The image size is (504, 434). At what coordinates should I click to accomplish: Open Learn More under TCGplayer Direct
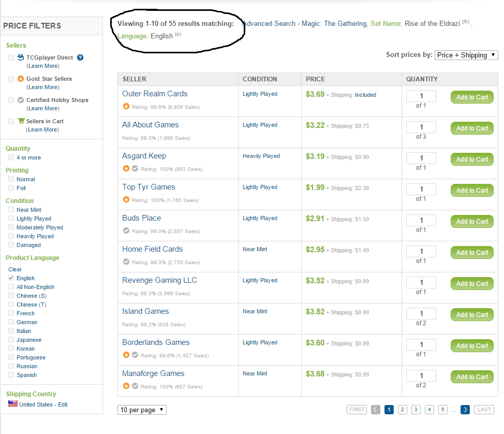43,66
